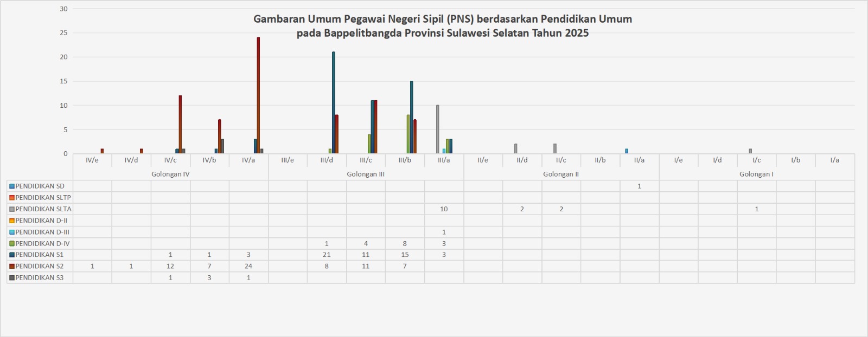Image resolution: width=868 pixels, height=337 pixels.
Task: Click the value 24 in the data table
Action: pyautogui.click(x=248, y=267)
